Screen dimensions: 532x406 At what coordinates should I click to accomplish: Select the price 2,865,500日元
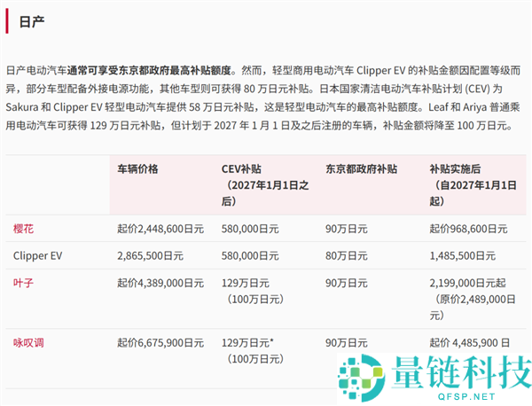[151, 255]
